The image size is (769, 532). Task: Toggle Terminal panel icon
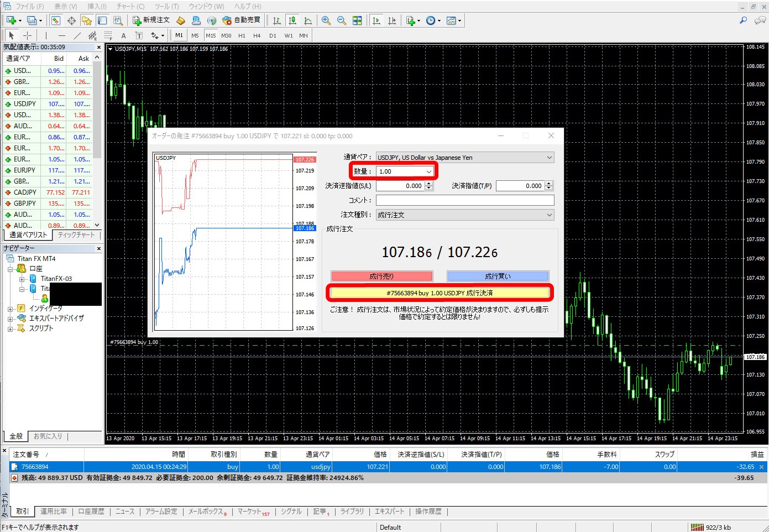pos(102,20)
